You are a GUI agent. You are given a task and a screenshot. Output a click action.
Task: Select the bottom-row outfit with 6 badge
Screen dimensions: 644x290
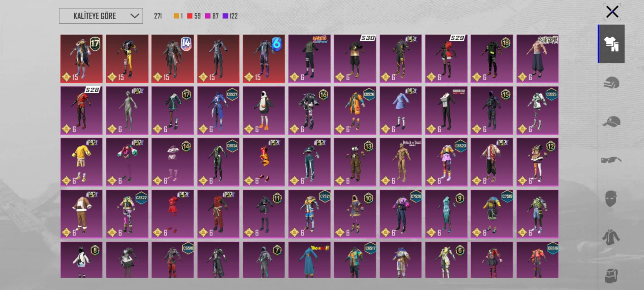pos(446,260)
